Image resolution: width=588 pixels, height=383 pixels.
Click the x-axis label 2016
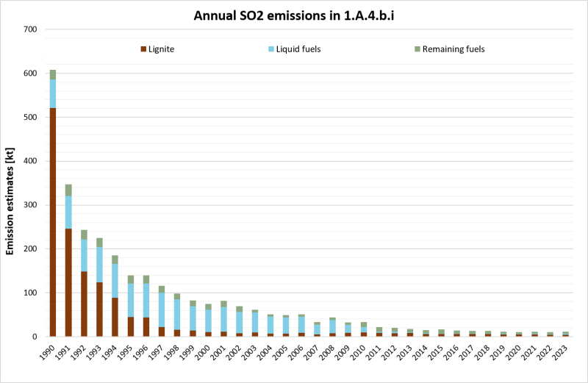[x=452, y=352]
